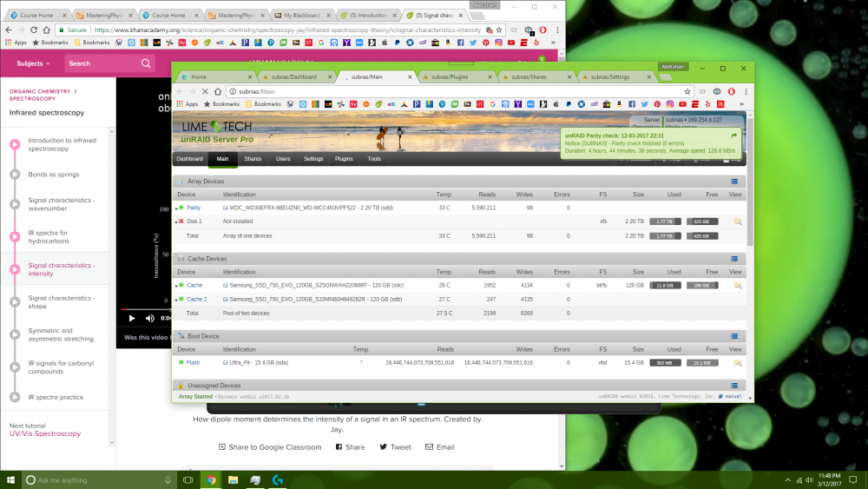868x489 pixels.
Task: Expand the Cache row arrow
Action: click(176, 286)
